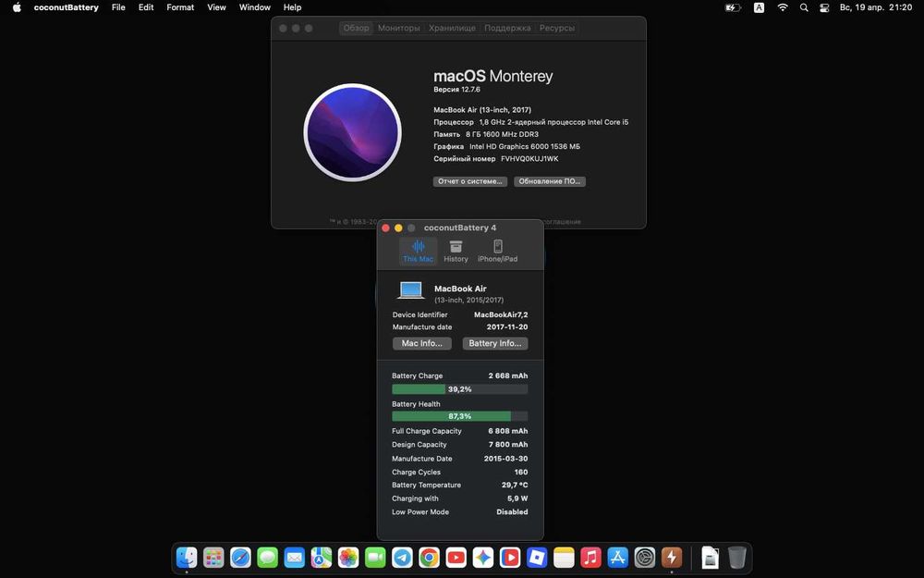
Task: Open the Wi-Fi menu in the menu bar
Action: [783, 7]
